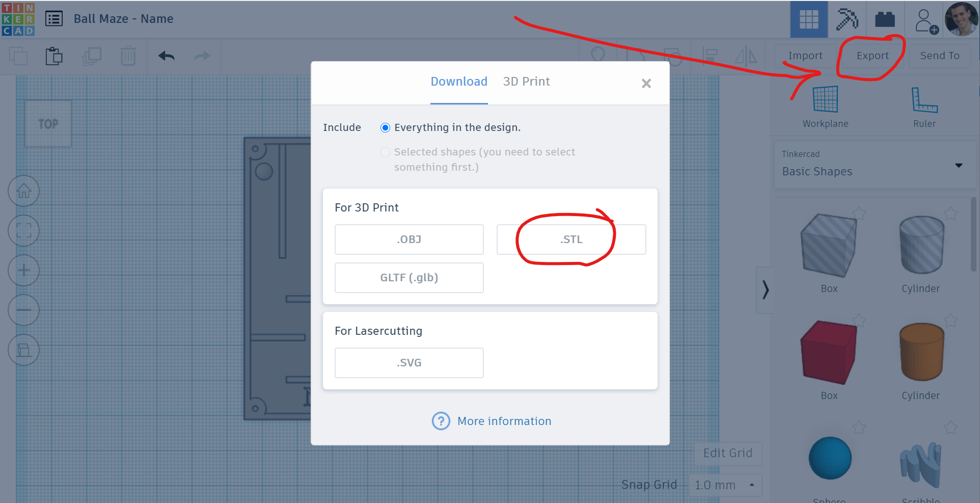Screen dimensions: 980x503
Task: Toggle orthographic perspective view icon
Action: tap(24, 350)
